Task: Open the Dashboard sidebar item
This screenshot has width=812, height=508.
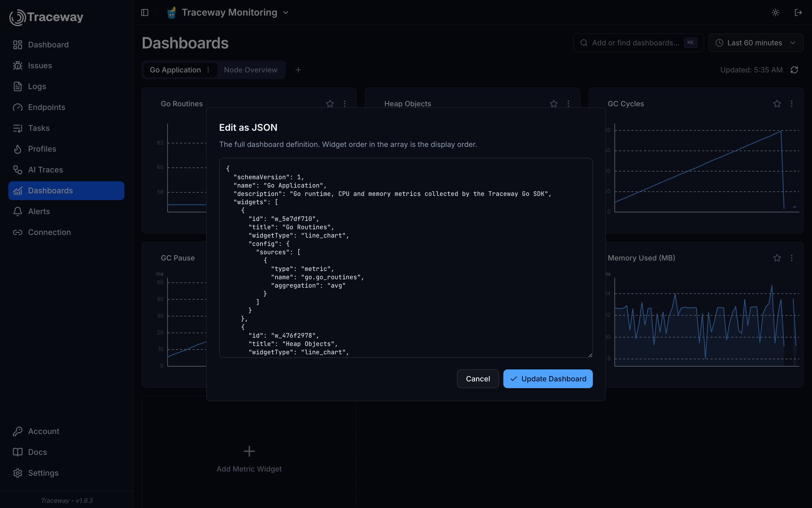Action: click(66, 45)
